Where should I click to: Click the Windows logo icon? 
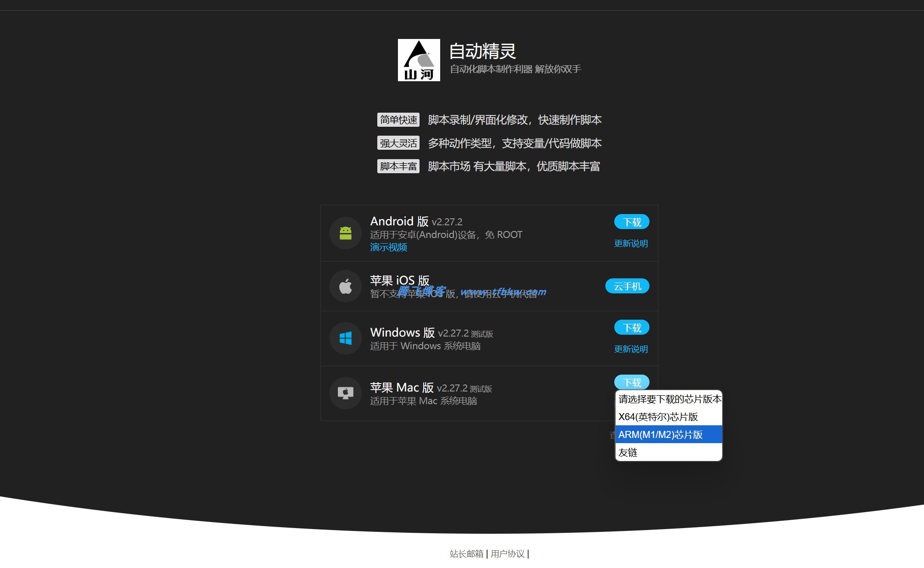pyautogui.click(x=345, y=338)
